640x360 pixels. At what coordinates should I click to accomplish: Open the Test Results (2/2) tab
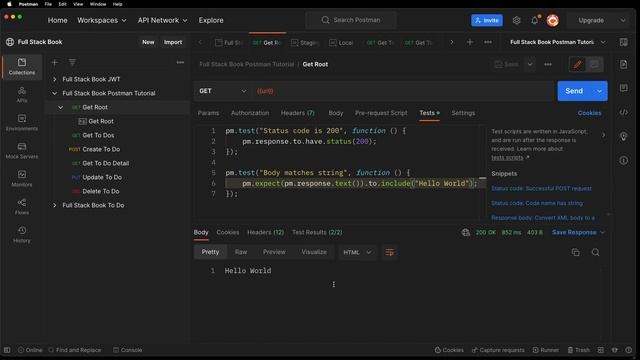tap(317, 232)
